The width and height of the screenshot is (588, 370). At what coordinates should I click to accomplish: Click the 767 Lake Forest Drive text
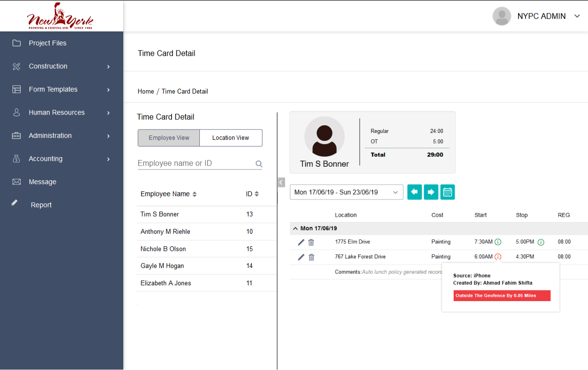pos(360,257)
